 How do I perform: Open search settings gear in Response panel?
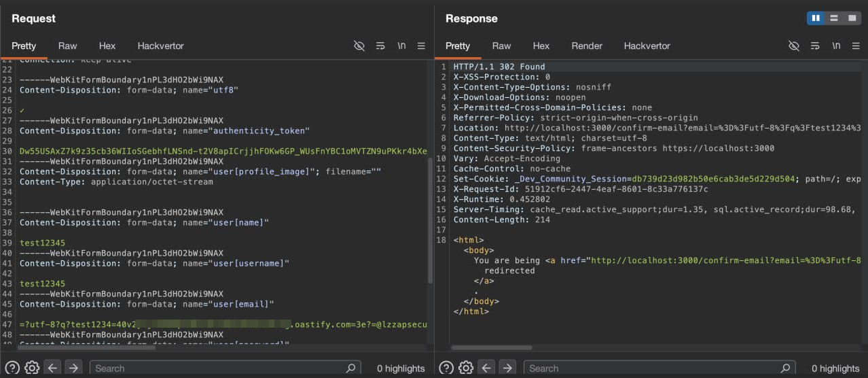[x=466, y=368]
